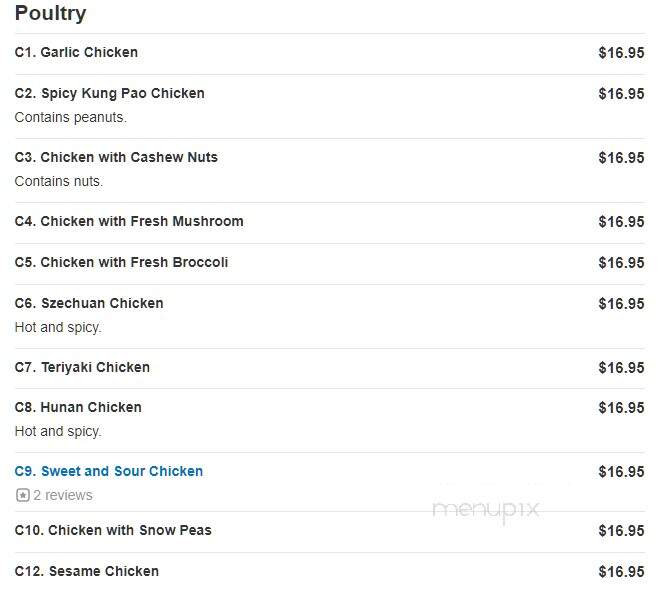Screen dimensions: 665x592
Task: Click the Garlic Chicken $16.95 price
Action: click(x=621, y=53)
